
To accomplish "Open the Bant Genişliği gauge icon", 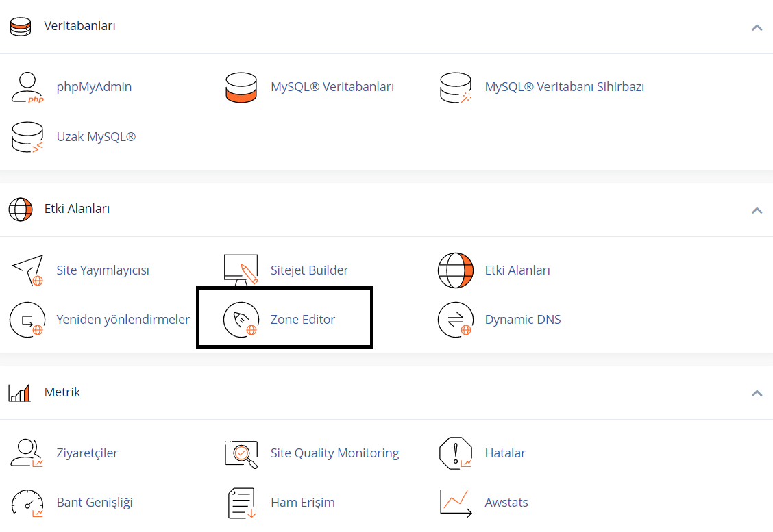I will [x=27, y=503].
